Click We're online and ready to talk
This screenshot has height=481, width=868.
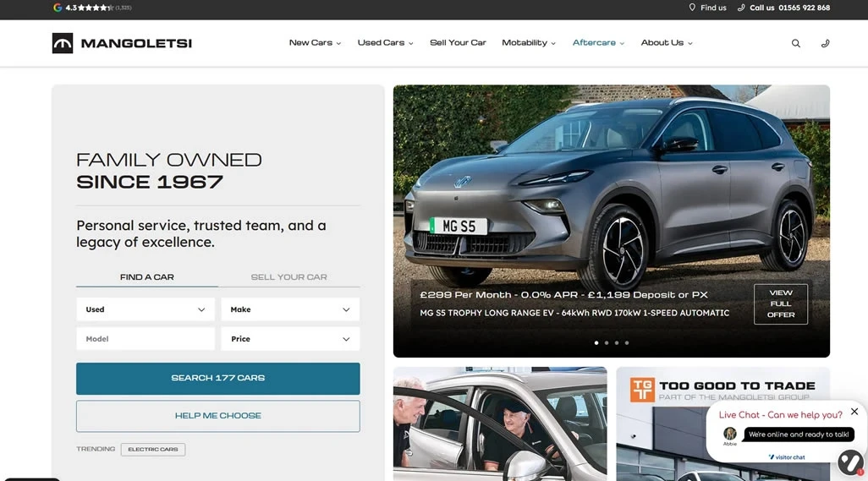point(799,435)
